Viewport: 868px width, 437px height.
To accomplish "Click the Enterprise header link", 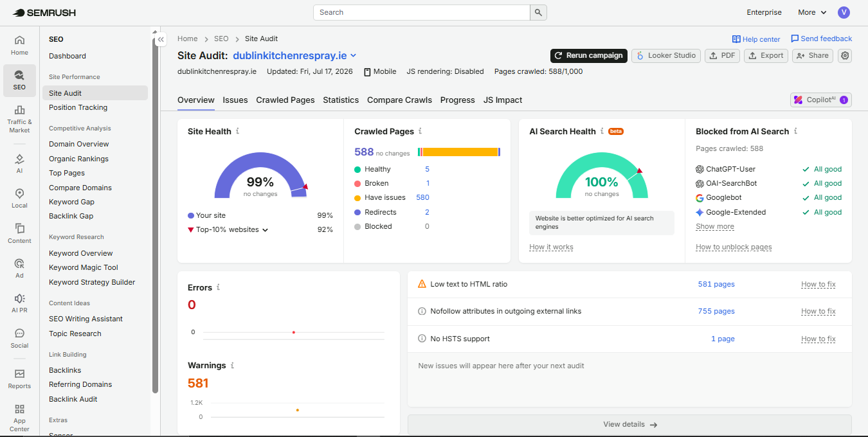I will click(x=764, y=12).
